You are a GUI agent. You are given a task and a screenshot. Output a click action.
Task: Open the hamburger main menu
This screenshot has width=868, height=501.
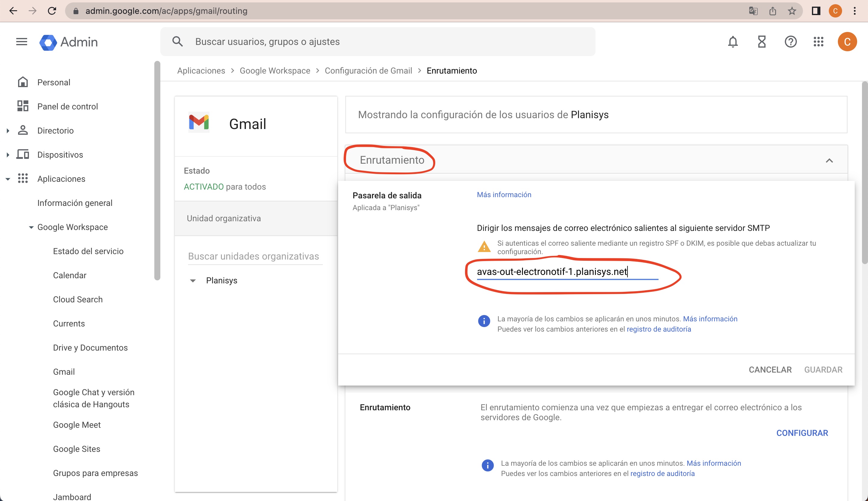[22, 42]
